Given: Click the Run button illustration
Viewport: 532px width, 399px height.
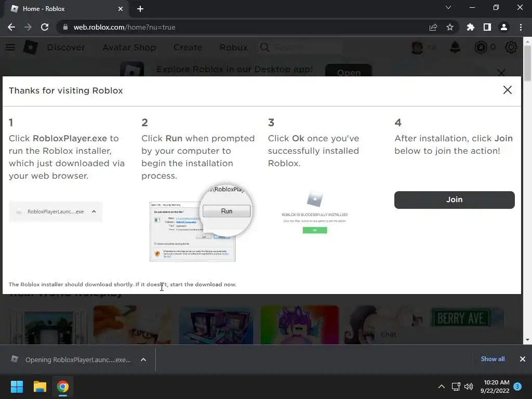Looking at the screenshot, I should click(x=227, y=211).
